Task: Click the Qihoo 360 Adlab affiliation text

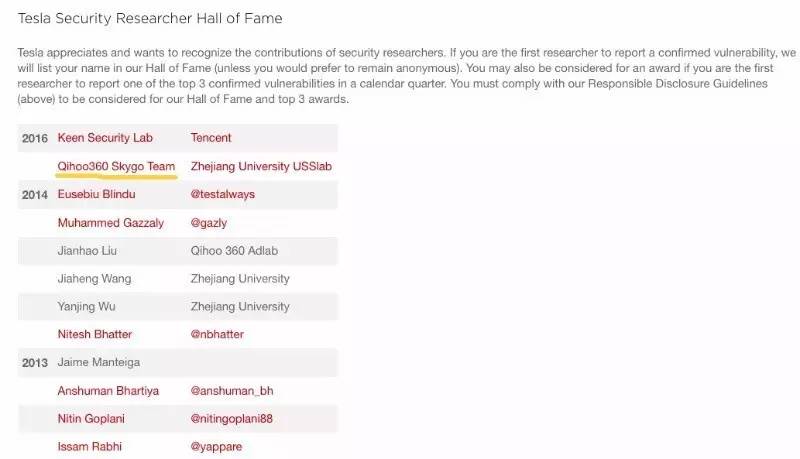Action: click(233, 251)
